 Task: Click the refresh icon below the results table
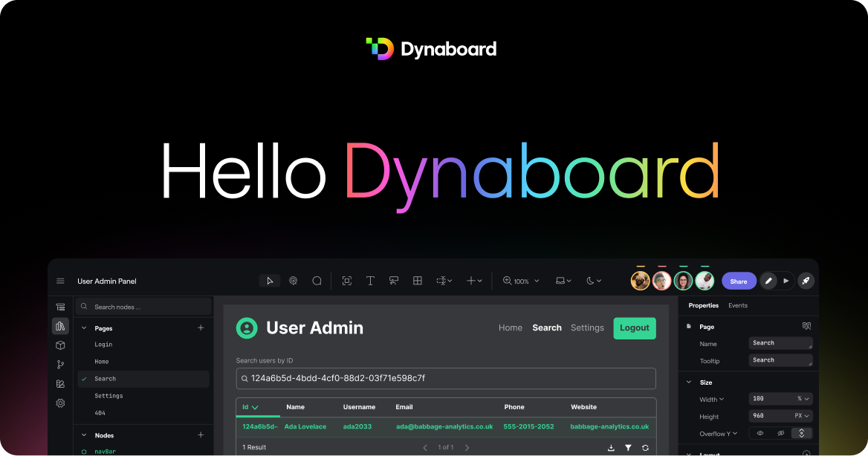coord(645,447)
